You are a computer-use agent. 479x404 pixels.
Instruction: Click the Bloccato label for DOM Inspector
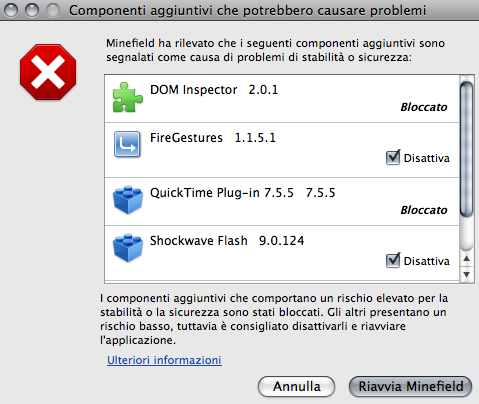click(x=424, y=107)
